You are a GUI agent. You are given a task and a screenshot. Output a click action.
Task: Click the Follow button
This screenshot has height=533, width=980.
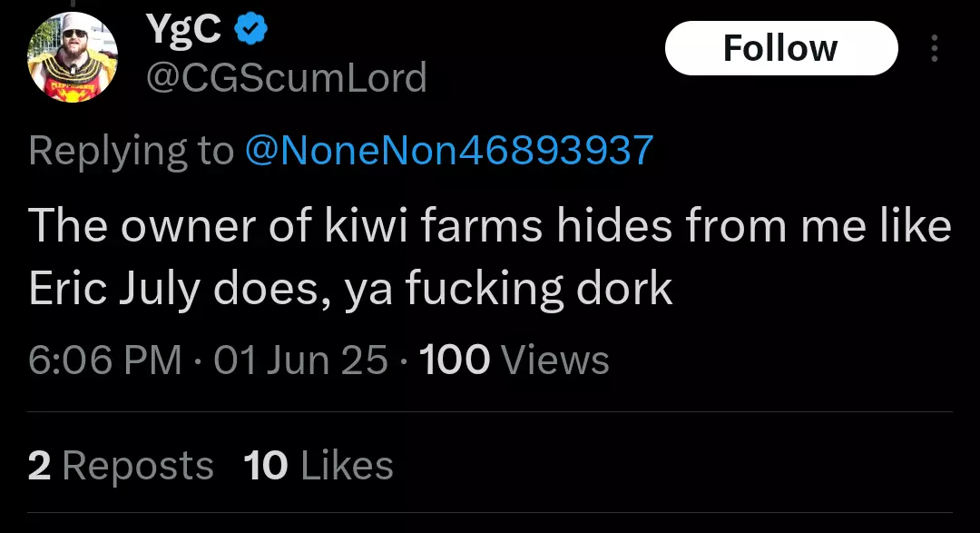(781, 48)
